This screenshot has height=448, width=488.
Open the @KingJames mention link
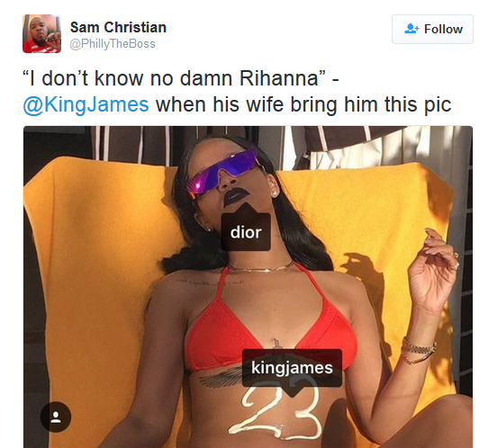(x=86, y=104)
